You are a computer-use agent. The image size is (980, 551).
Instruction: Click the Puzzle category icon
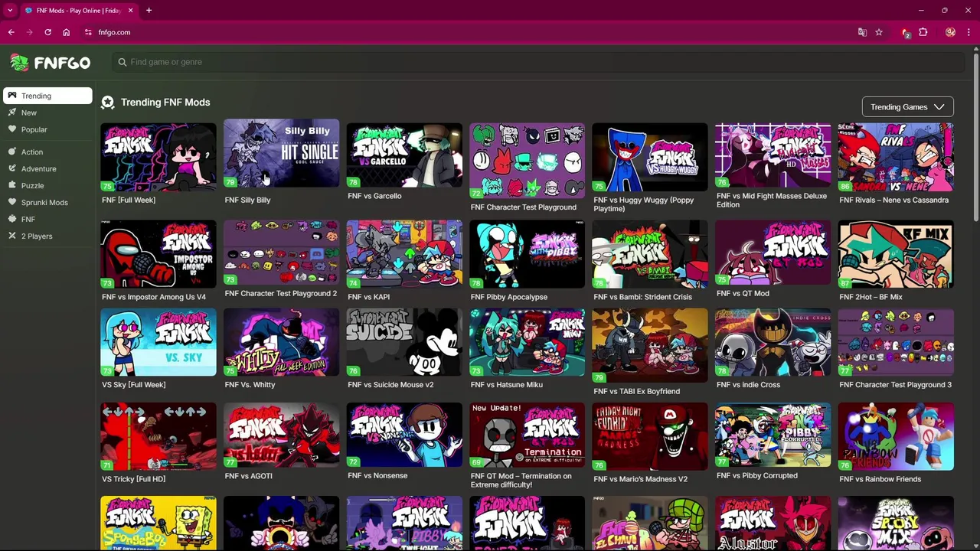tap(12, 185)
